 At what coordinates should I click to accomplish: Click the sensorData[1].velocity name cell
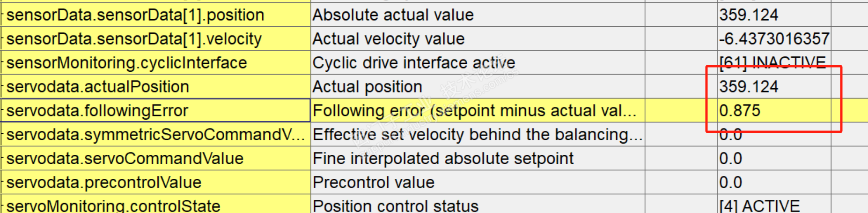pyautogui.click(x=134, y=39)
